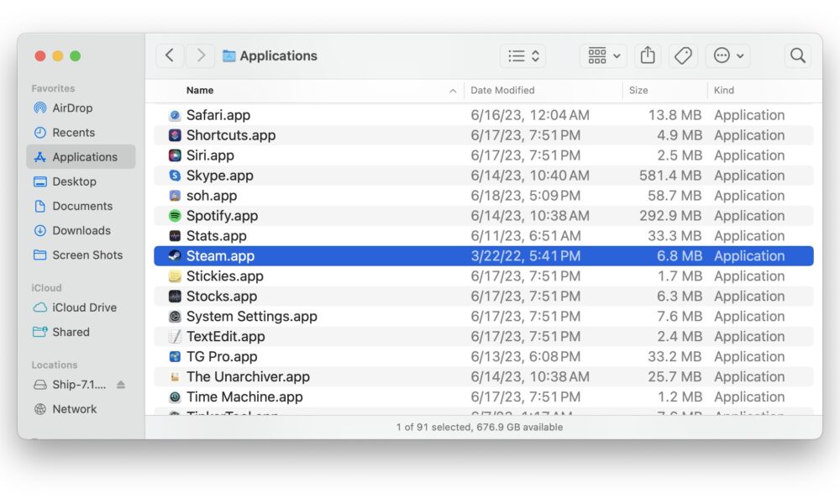840x504 pixels.
Task: Click the Safari.app compass icon
Action: click(175, 115)
